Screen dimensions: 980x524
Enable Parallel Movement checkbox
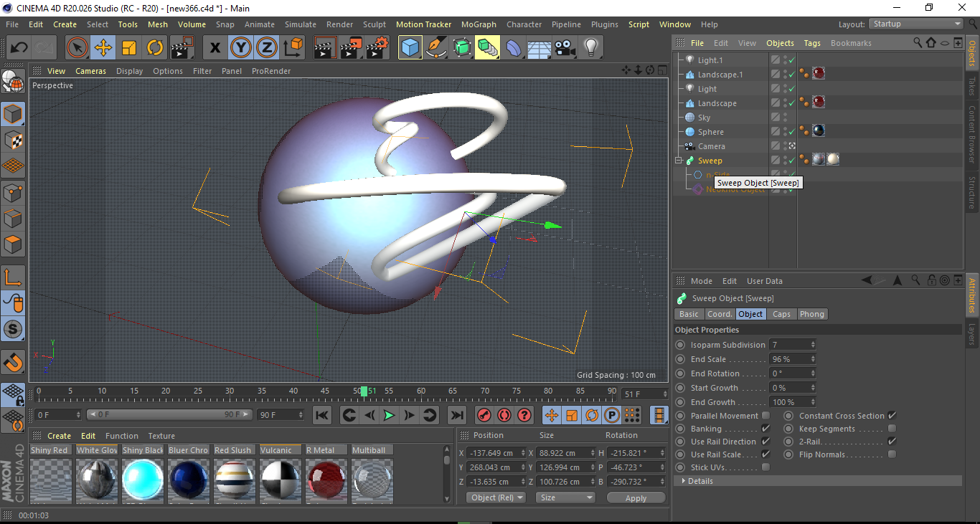point(765,416)
